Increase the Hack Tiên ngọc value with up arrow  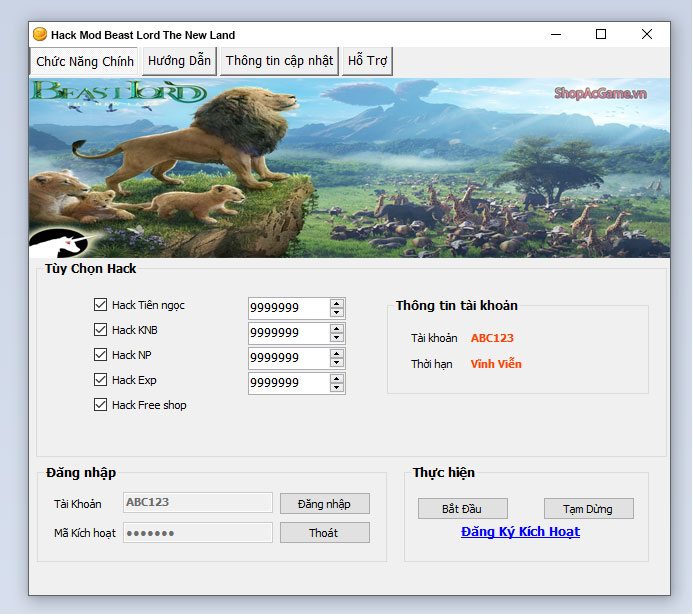click(337, 304)
